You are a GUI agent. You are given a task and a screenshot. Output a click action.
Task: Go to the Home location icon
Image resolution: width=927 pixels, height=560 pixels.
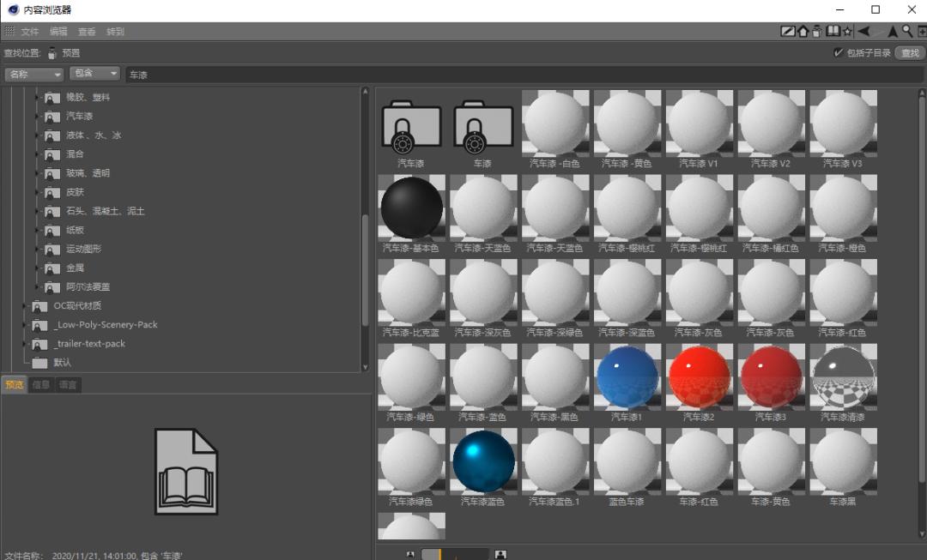(x=803, y=32)
